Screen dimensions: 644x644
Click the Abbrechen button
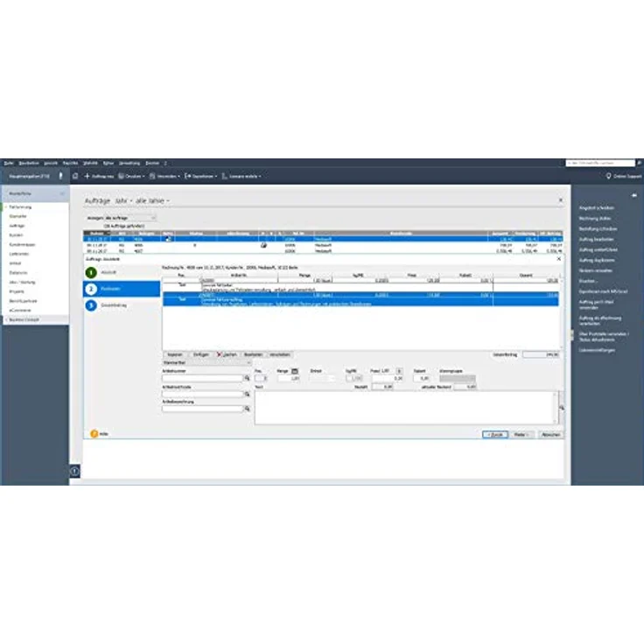(549, 434)
